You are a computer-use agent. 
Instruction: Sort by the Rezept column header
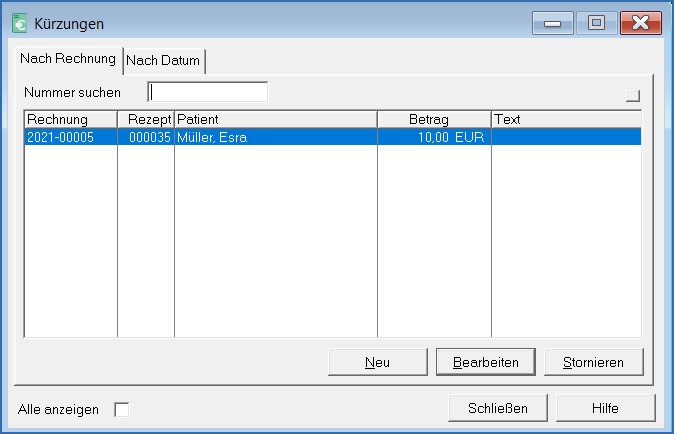coord(146,119)
